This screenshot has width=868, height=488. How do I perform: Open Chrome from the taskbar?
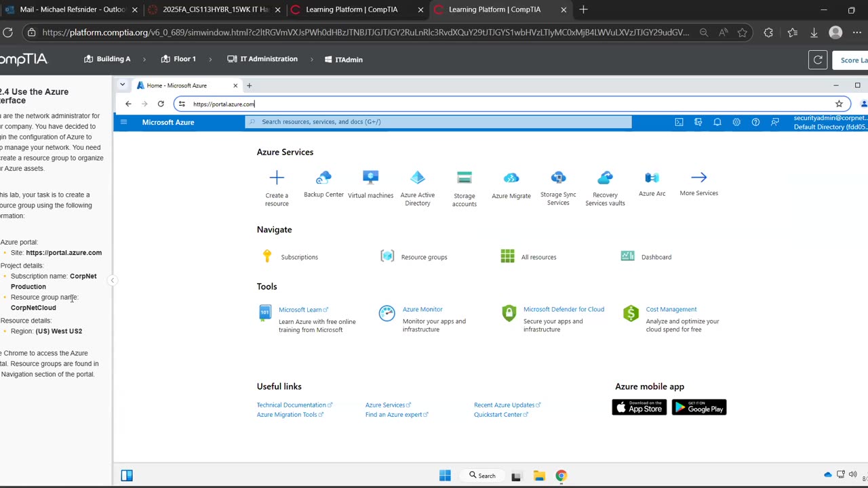click(561, 476)
